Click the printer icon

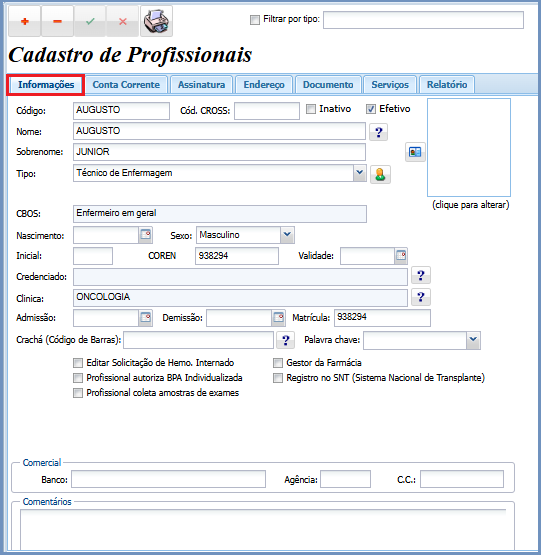(x=156, y=21)
